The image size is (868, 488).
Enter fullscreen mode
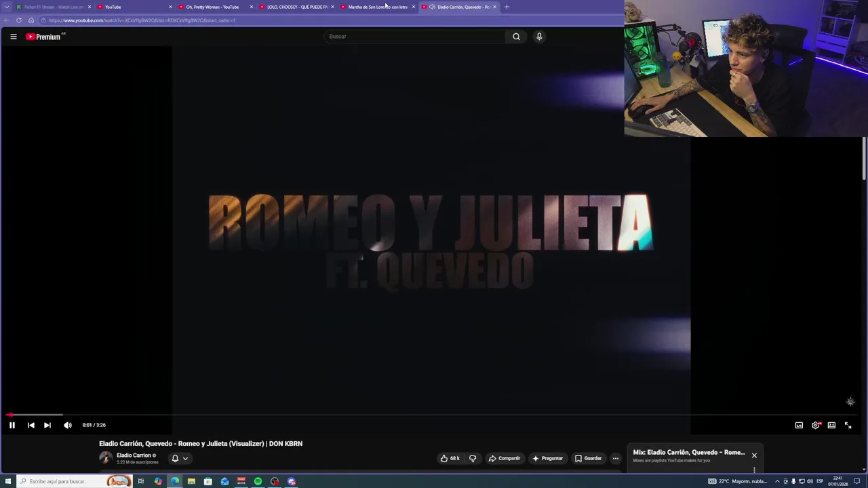[x=848, y=425]
